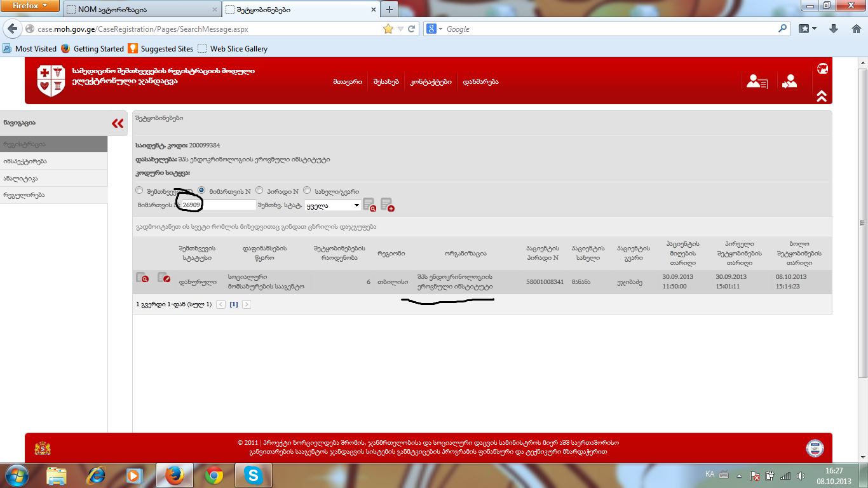Viewport: 868px width, 488px height.
Task: Select the პირადი N radio button
Action: [x=259, y=190]
